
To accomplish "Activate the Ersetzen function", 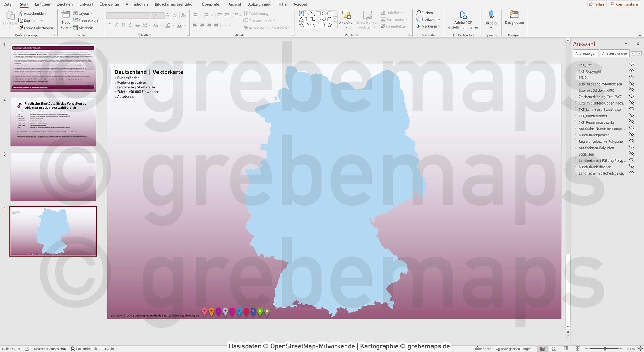I will point(428,19).
